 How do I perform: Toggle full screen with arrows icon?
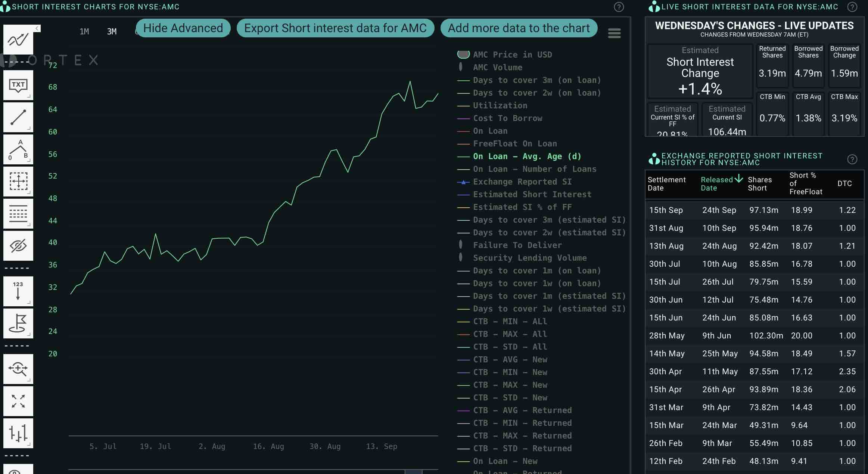click(x=18, y=401)
